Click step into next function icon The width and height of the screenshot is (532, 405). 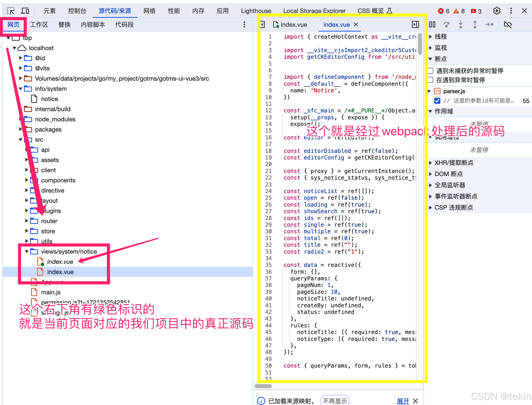pos(461,24)
